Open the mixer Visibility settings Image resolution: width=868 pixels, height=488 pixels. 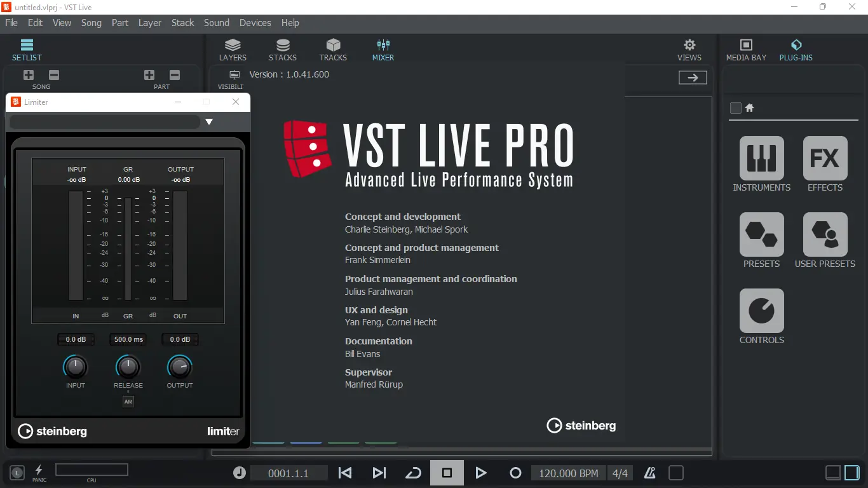pyautogui.click(x=234, y=79)
